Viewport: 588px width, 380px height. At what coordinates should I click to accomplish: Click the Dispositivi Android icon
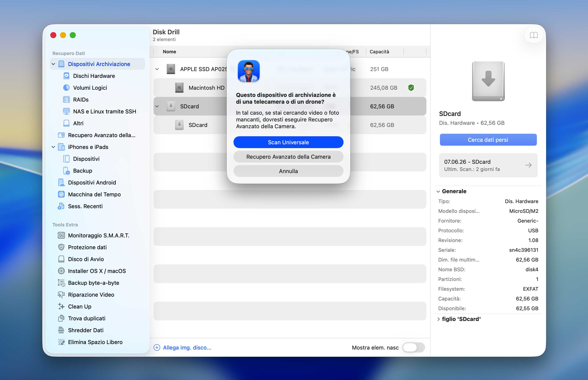pyautogui.click(x=61, y=182)
